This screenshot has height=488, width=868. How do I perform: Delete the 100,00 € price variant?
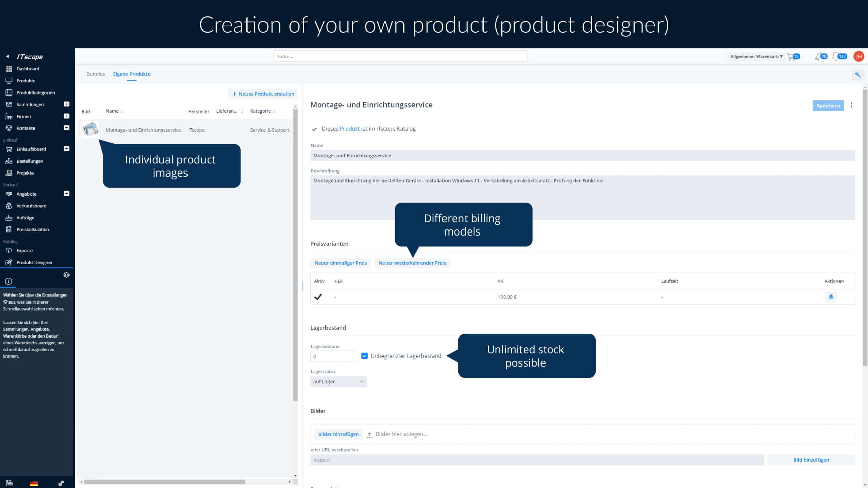pos(831,297)
